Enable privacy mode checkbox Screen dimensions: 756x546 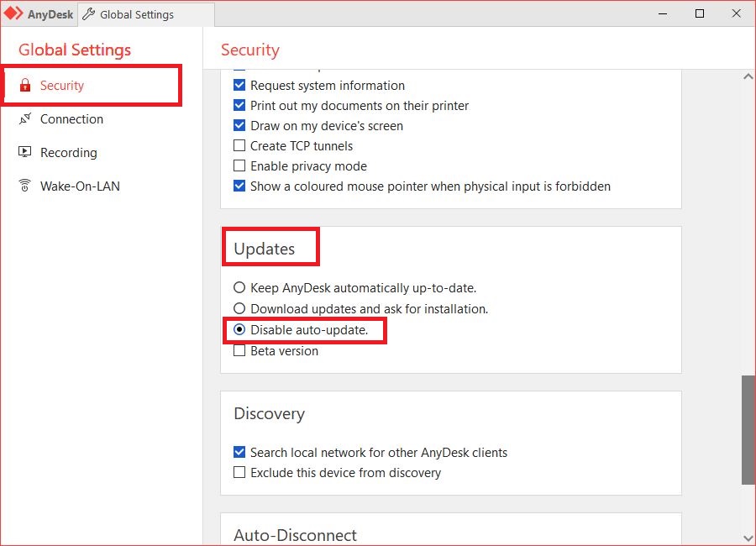pyautogui.click(x=239, y=166)
